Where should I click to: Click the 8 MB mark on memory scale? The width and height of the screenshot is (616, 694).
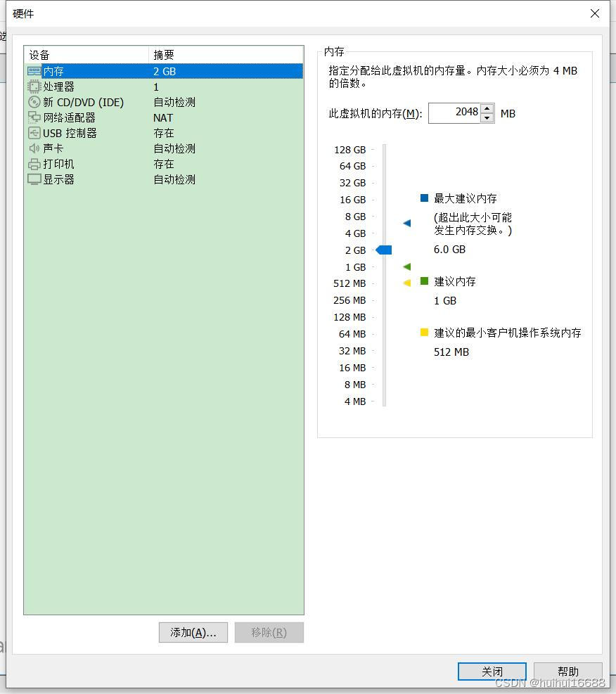click(355, 385)
